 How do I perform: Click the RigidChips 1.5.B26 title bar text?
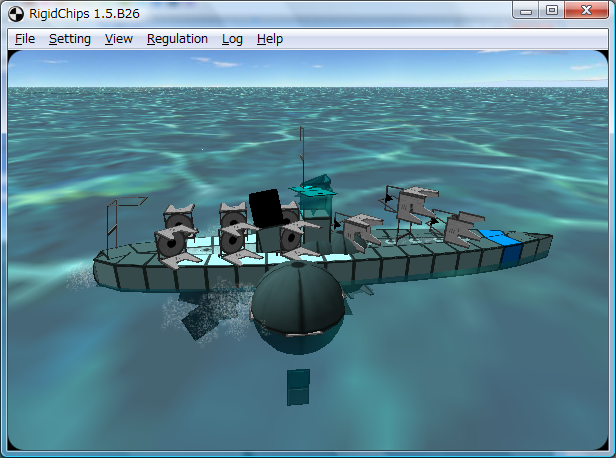pos(81,12)
